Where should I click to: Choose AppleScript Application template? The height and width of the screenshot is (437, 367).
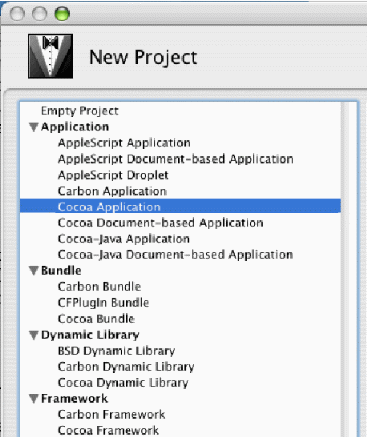pos(124,143)
